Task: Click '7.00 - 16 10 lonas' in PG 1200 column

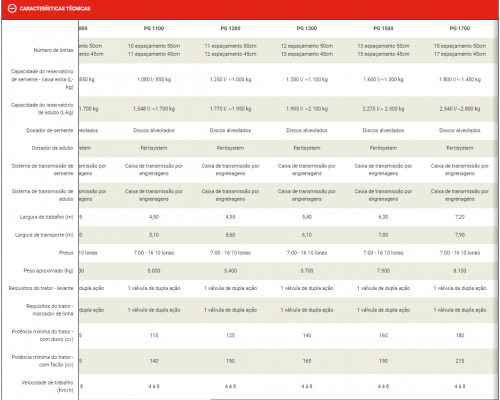Action: [x=230, y=253]
